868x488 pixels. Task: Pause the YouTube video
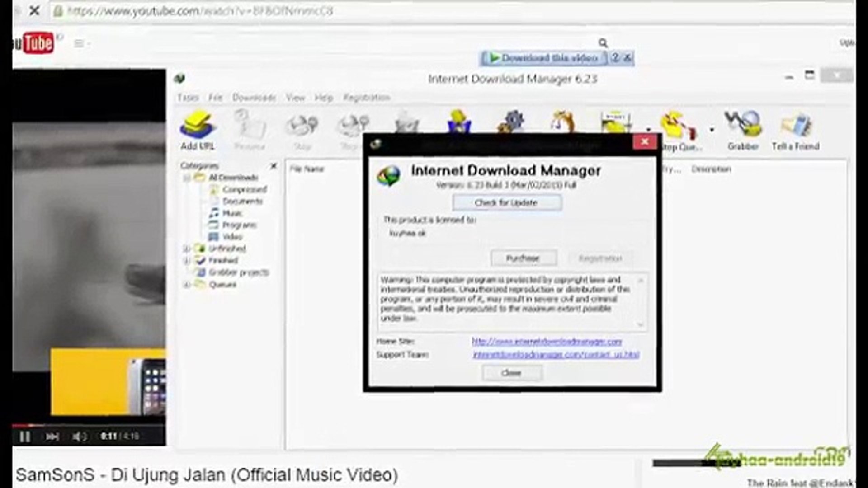[x=25, y=436]
